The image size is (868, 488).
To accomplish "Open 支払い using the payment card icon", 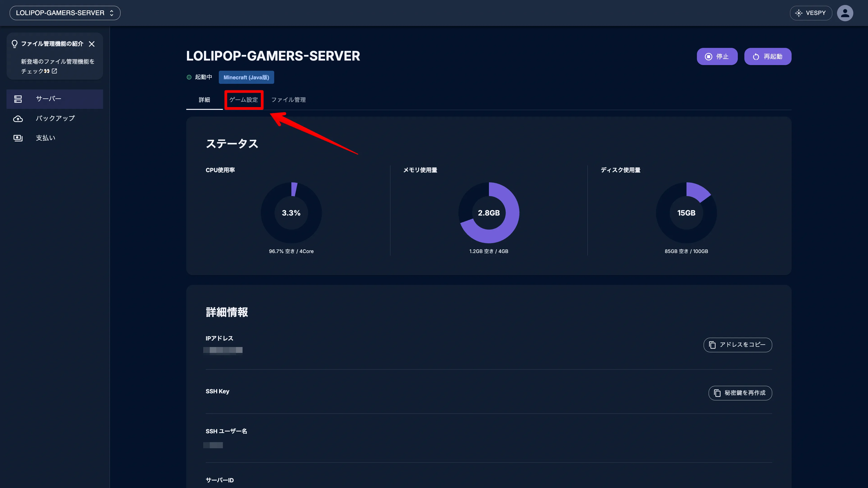I will point(18,137).
